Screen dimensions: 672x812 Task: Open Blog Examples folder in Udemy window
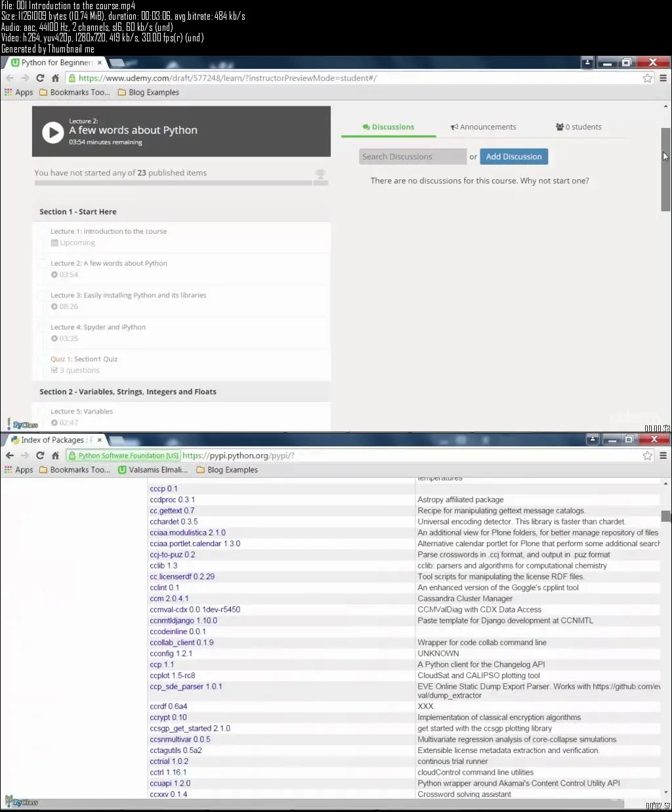point(148,93)
